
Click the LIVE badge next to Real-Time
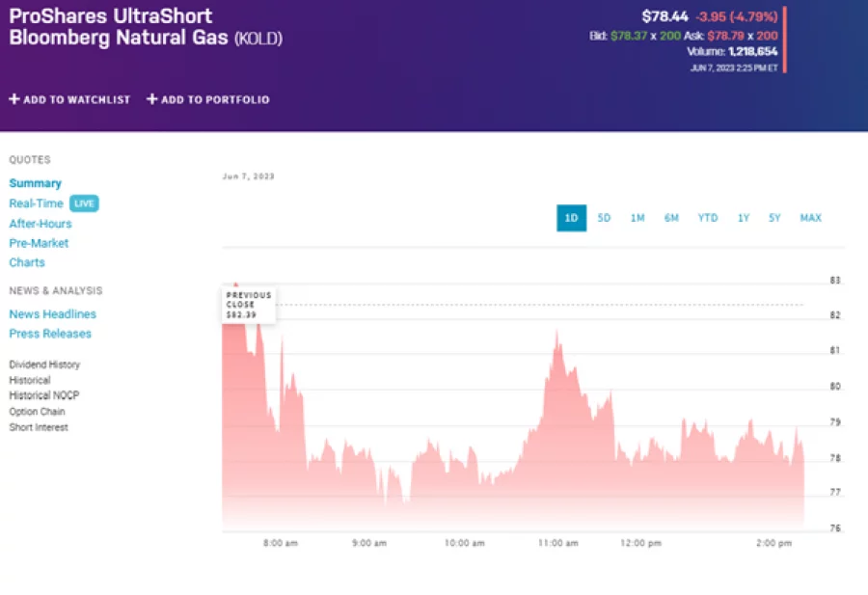[x=85, y=203]
